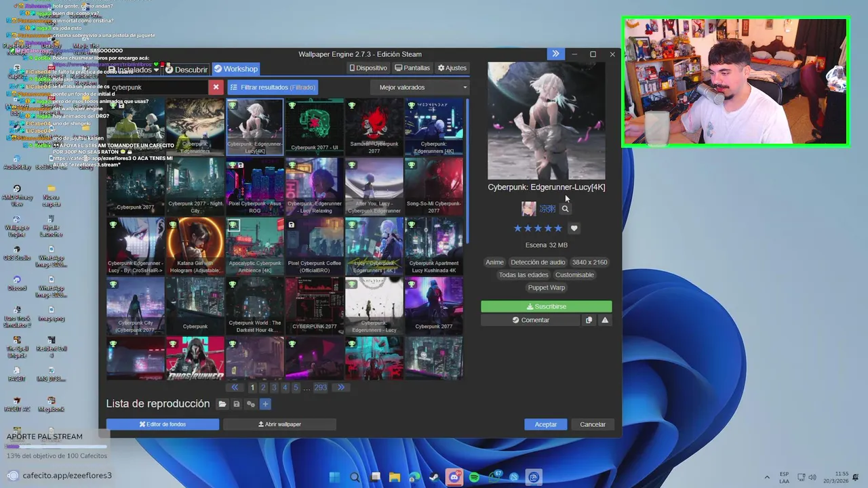Jump to last results page 293
The image size is (868, 488).
pos(320,388)
